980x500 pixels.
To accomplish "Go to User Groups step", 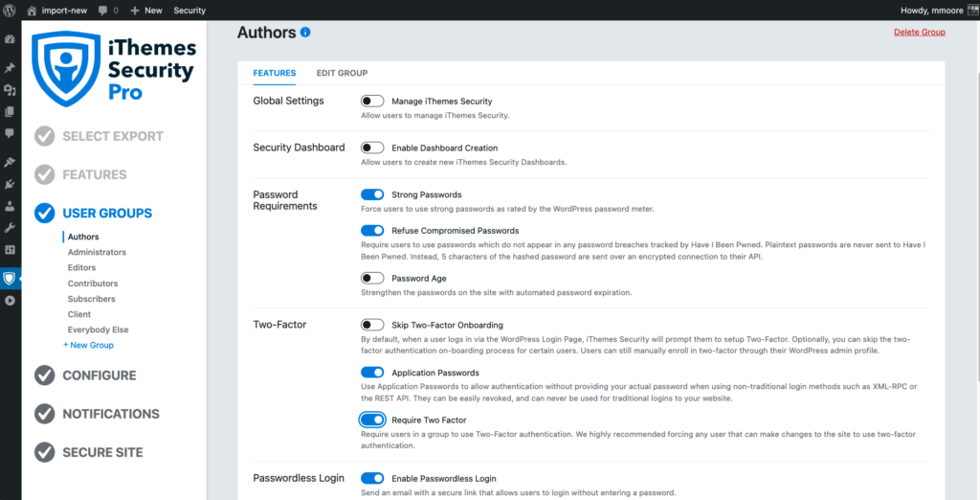I will point(107,213).
